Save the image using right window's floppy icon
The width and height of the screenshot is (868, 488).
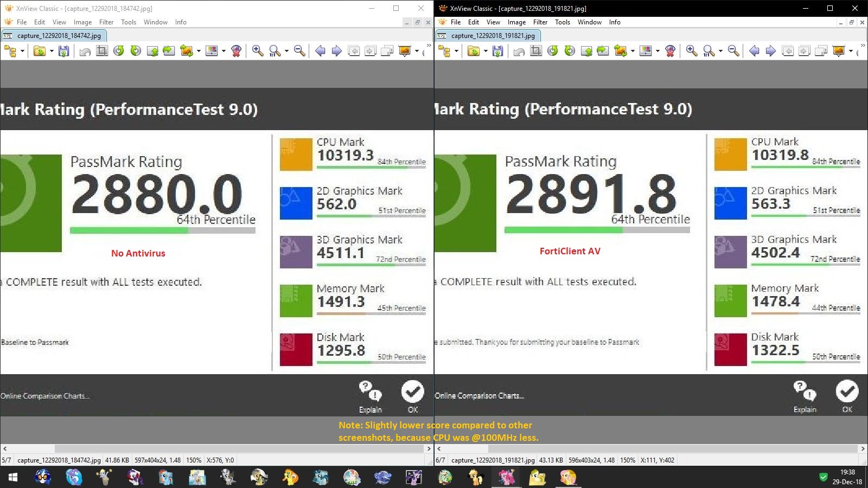click(x=498, y=51)
